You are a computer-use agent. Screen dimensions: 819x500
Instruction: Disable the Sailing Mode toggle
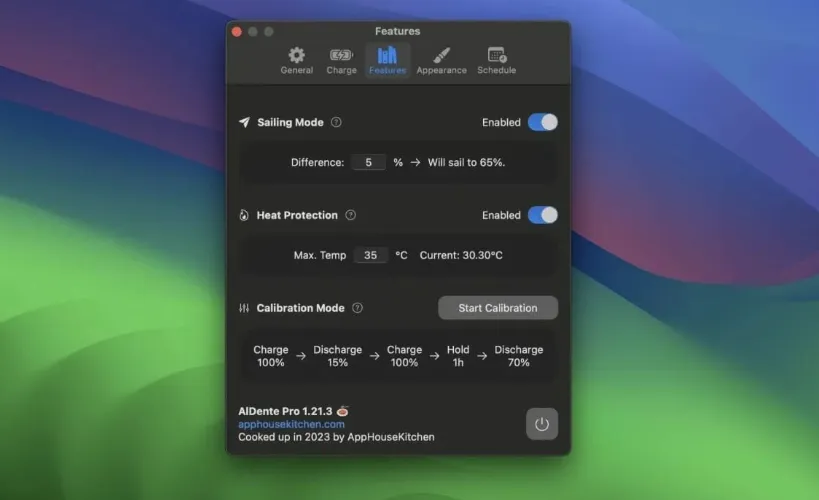coord(543,122)
